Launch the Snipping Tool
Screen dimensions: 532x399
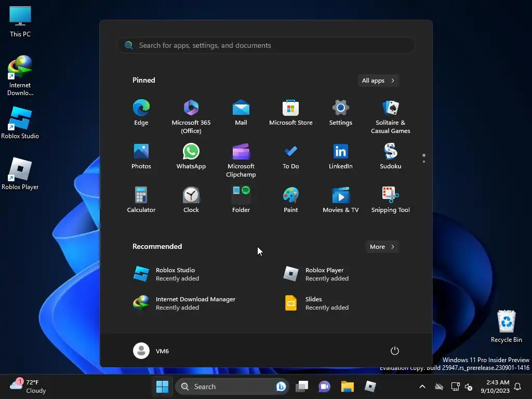[x=391, y=199]
